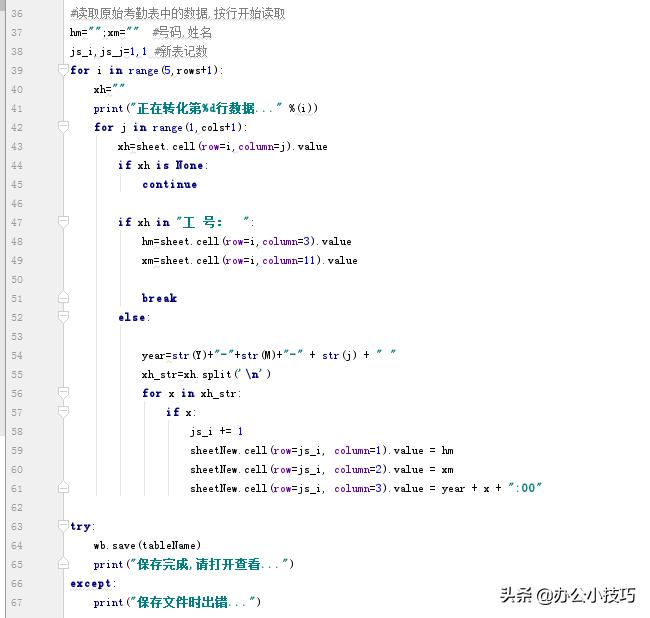Click the print statement on line 41

point(206,108)
